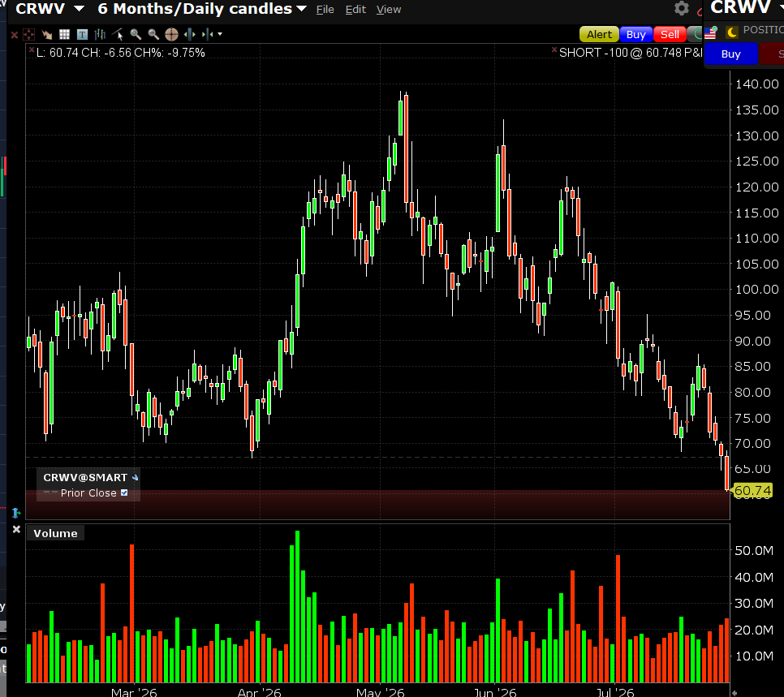Toggle the Prior Close checkbox
The image size is (784, 697).
tap(124, 493)
